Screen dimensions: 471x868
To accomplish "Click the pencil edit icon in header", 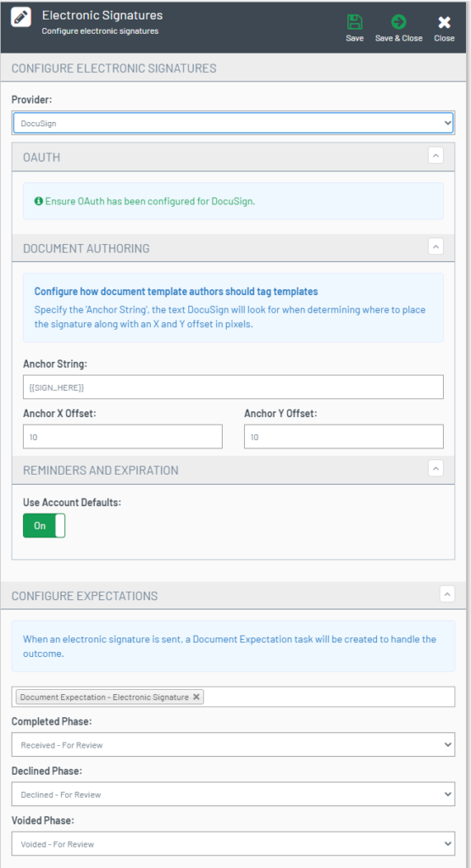I will tap(20, 17).
